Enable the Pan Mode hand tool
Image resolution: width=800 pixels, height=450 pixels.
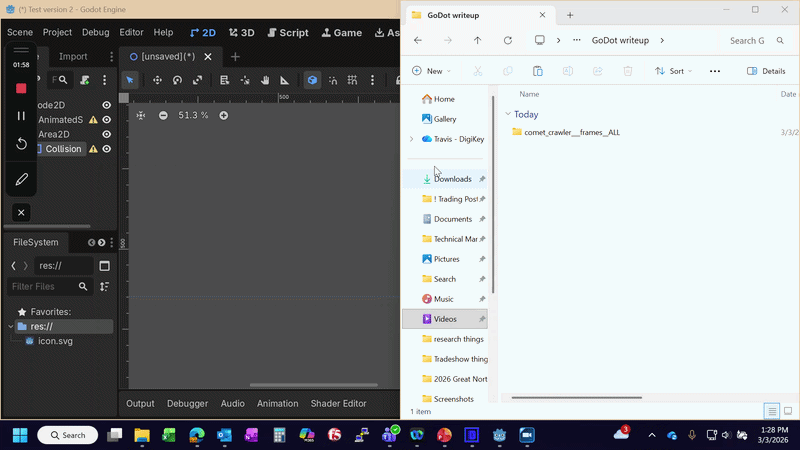tap(265, 80)
